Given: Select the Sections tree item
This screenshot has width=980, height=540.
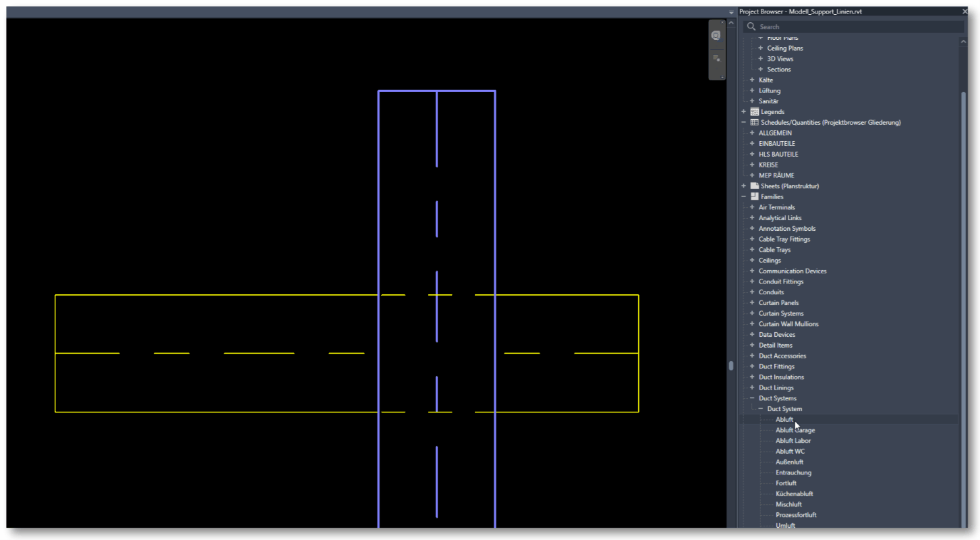Looking at the screenshot, I should tap(779, 70).
